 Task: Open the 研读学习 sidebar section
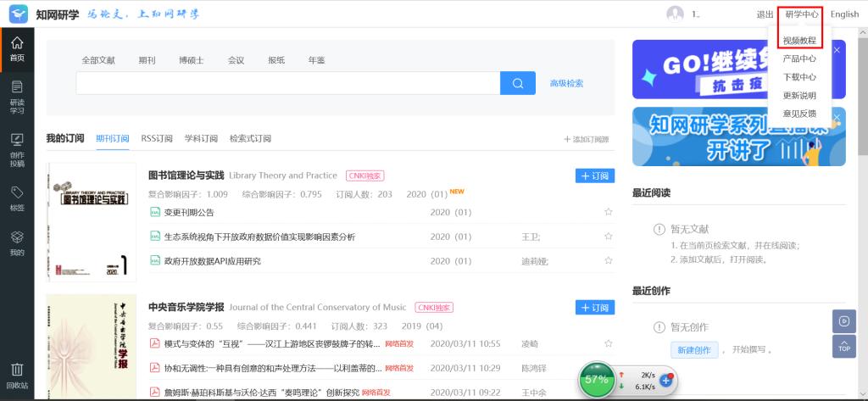[17, 97]
